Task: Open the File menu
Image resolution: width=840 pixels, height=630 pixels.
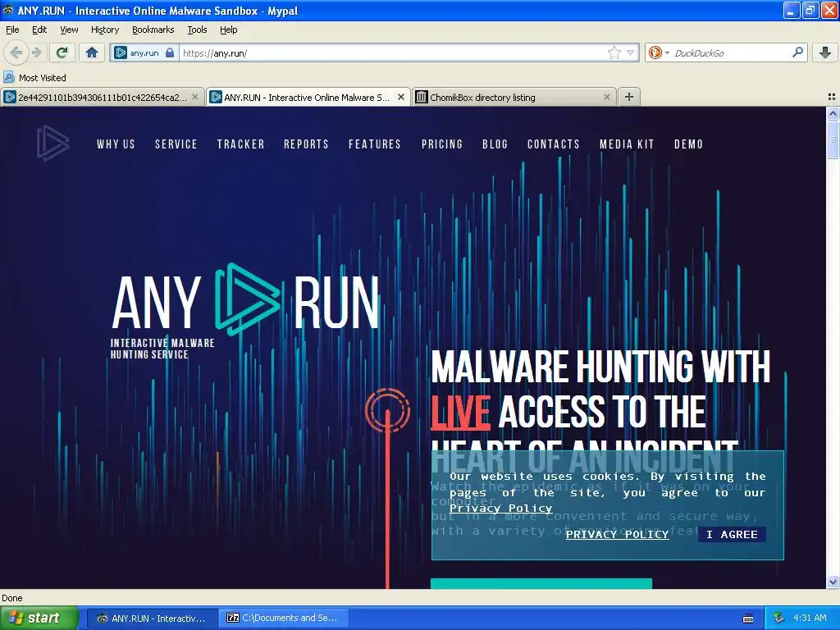Action: click(12, 30)
